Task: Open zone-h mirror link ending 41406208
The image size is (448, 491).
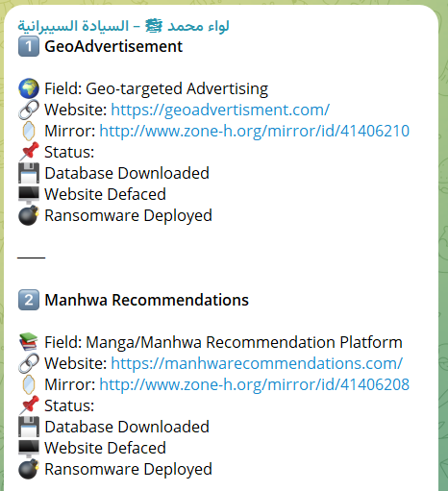Action: pos(255,384)
